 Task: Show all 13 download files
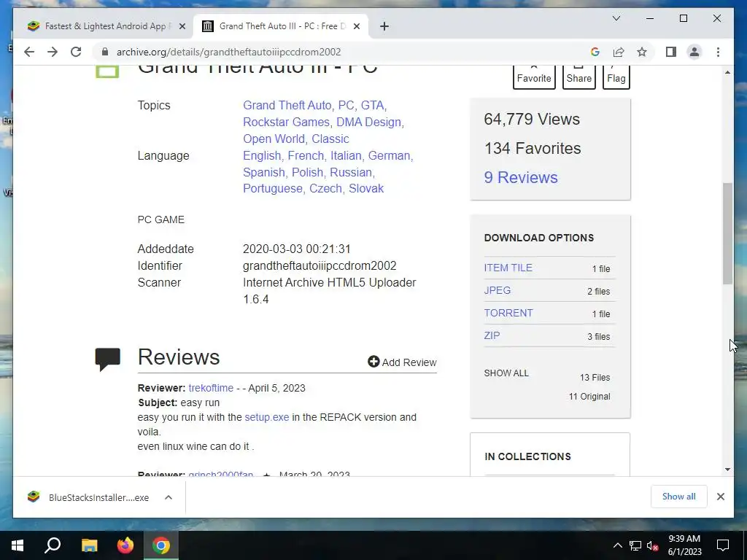click(x=506, y=373)
